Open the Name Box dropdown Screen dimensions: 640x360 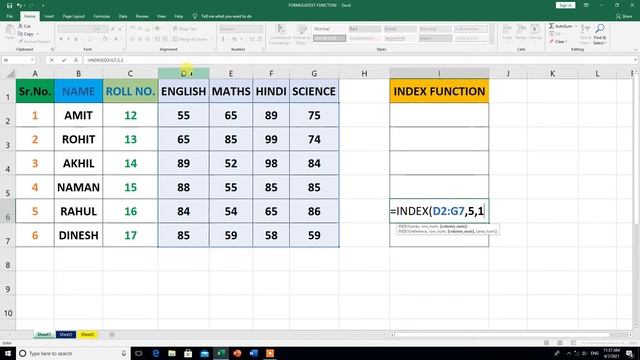tap(32, 60)
